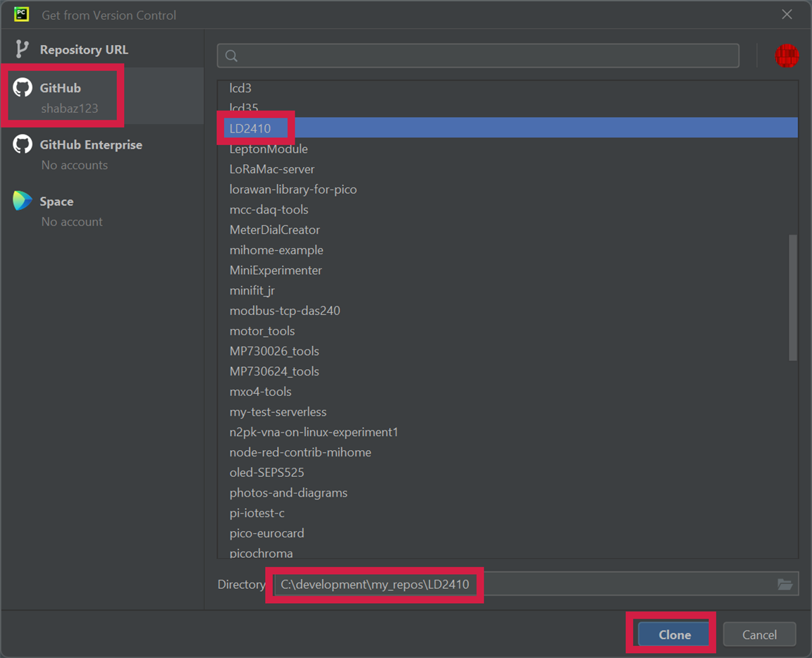Select the LeptonModule repository

(x=508, y=149)
